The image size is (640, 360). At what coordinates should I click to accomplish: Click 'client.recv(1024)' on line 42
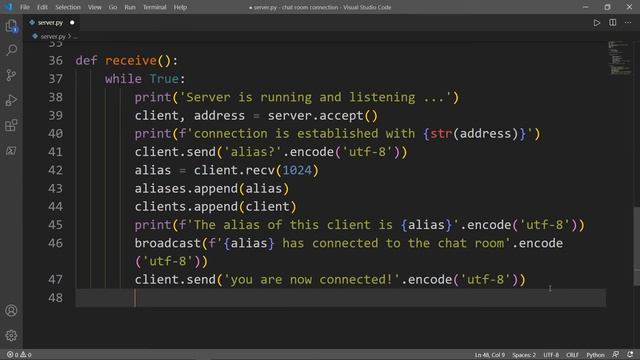click(256, 170)
